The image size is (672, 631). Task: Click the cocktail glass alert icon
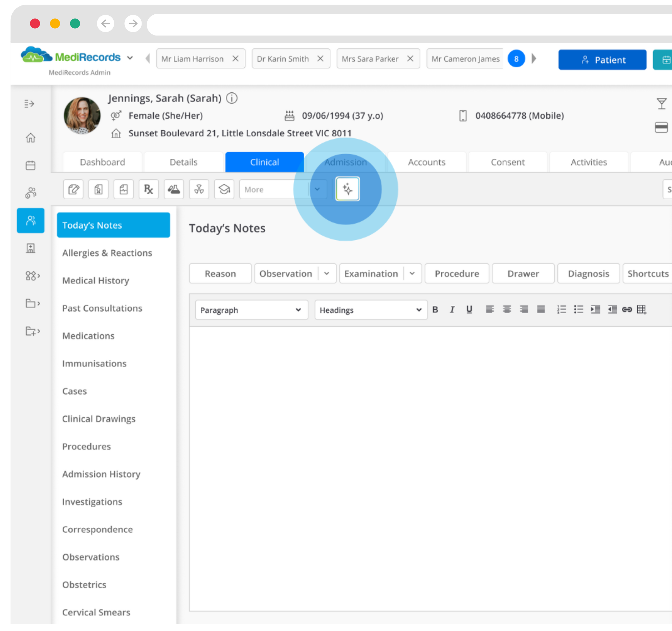(662, 104)
